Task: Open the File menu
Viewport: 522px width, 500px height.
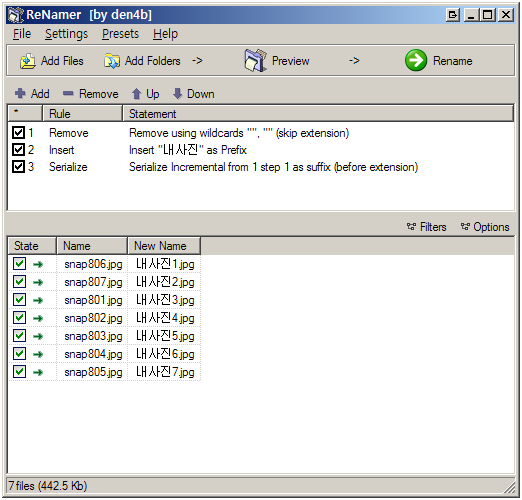Action: point(22,34)
